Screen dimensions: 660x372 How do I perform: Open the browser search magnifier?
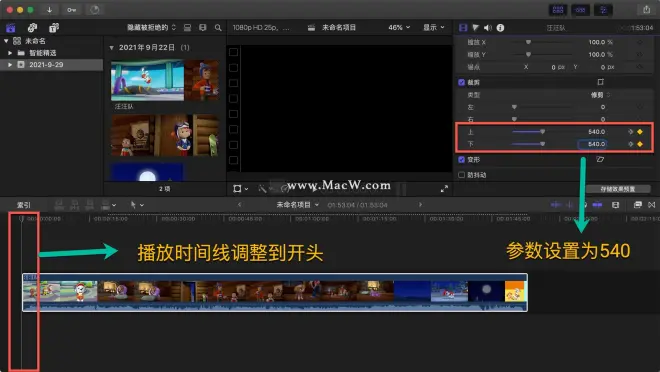coord(218,27)
